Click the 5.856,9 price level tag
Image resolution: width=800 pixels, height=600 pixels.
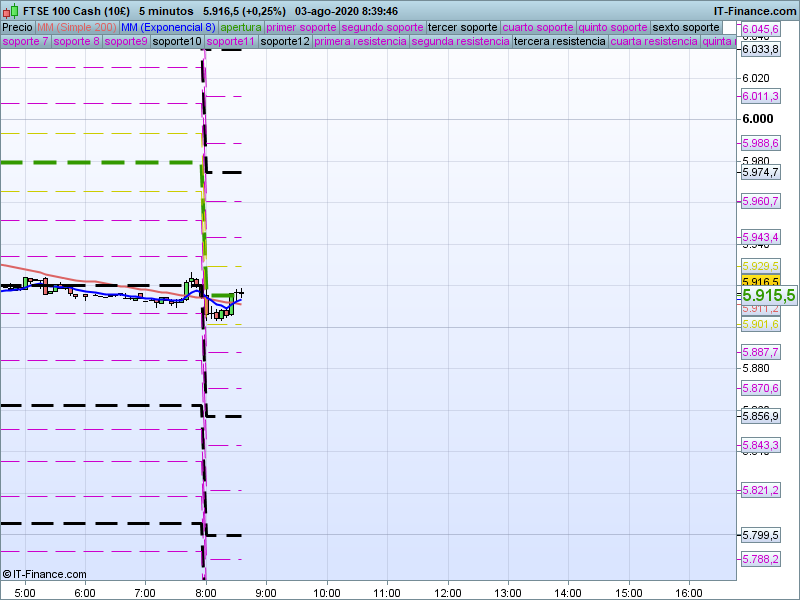point(760,416)
